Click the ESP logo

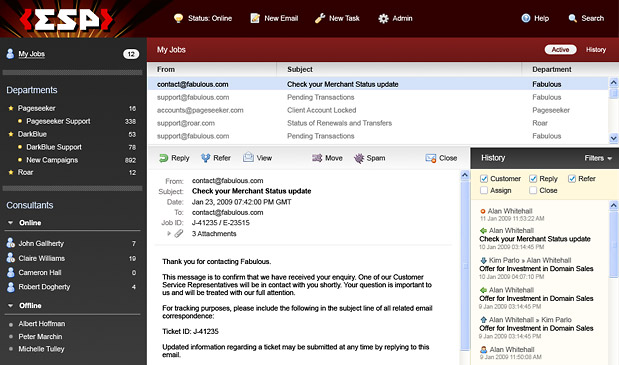point(66,20)
